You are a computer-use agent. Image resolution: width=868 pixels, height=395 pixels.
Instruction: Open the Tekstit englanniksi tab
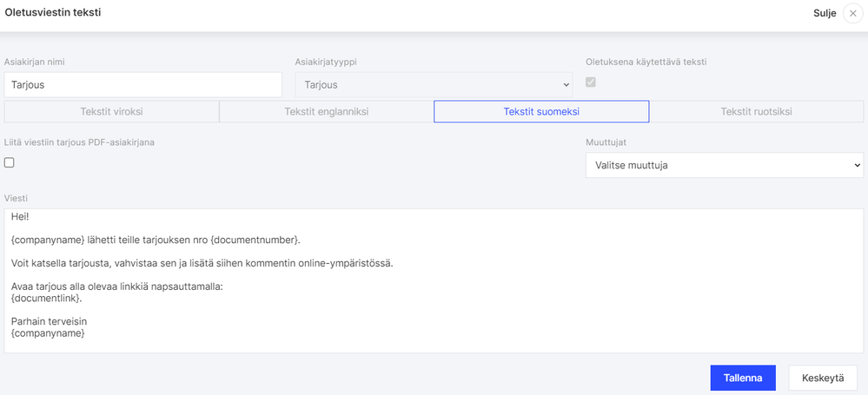coord(326,111)
